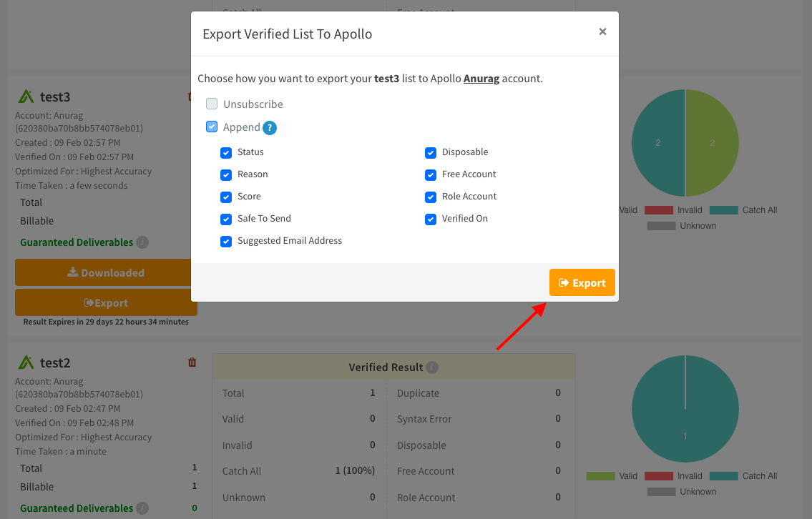Viewport: 812px width, 519px height.
Task: Toggle Unknown legend swatch on test3 chart
Action: (661, 226)
